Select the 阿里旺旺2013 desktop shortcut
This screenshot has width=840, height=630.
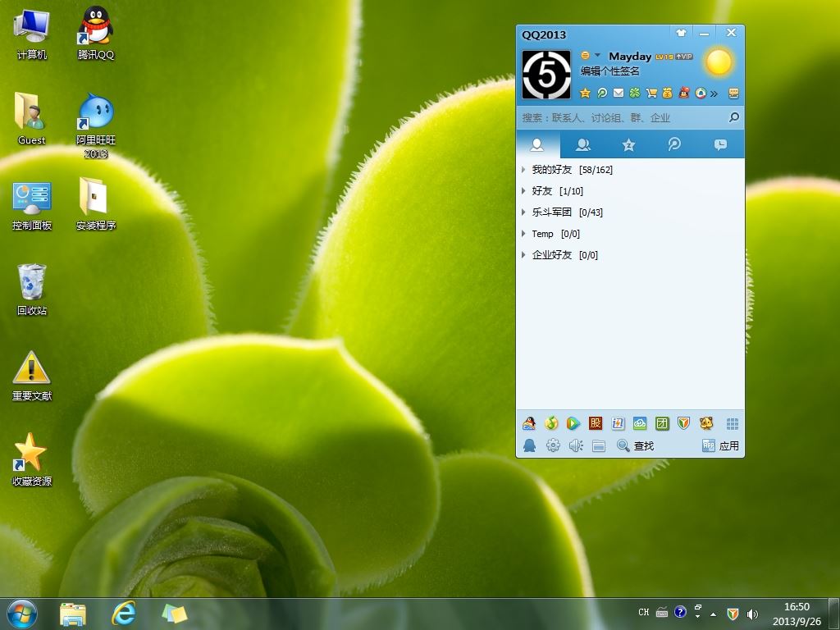click(96, 126)
